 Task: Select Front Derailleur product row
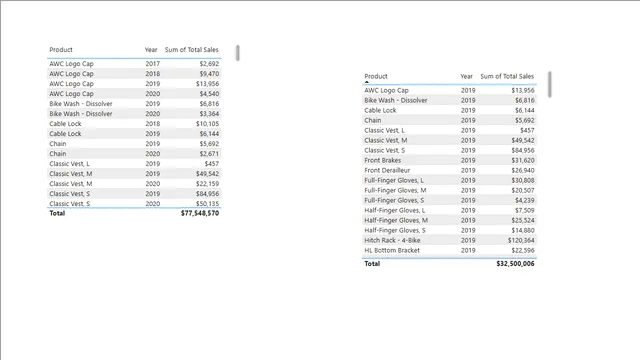387,170
